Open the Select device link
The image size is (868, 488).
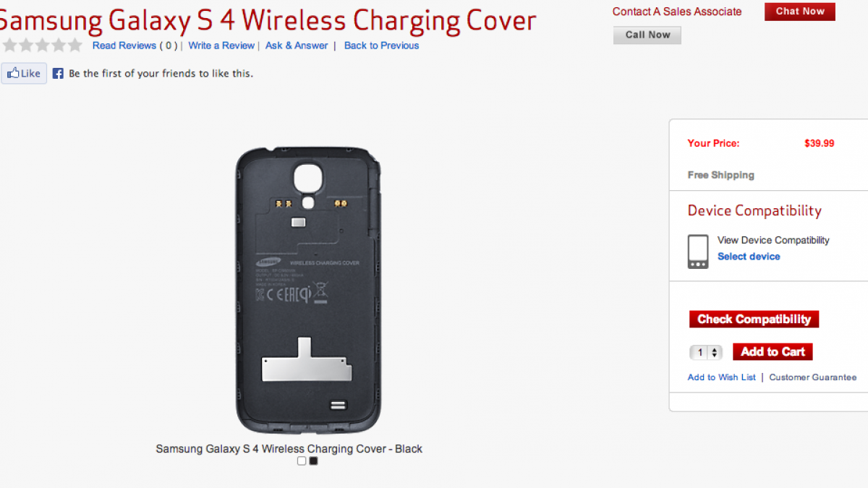click(x=749, y=257)
